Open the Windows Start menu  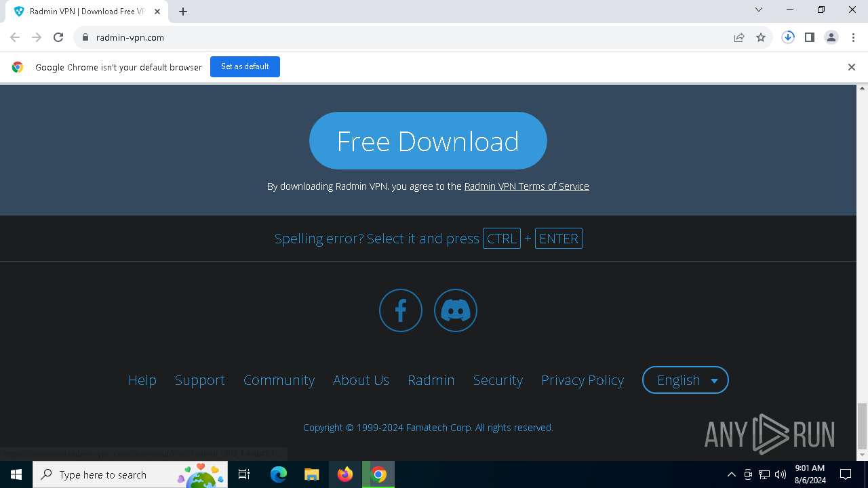16,474
